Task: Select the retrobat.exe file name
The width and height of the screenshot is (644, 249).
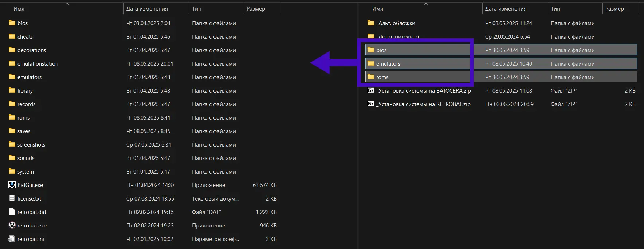Action: (32, 225)
